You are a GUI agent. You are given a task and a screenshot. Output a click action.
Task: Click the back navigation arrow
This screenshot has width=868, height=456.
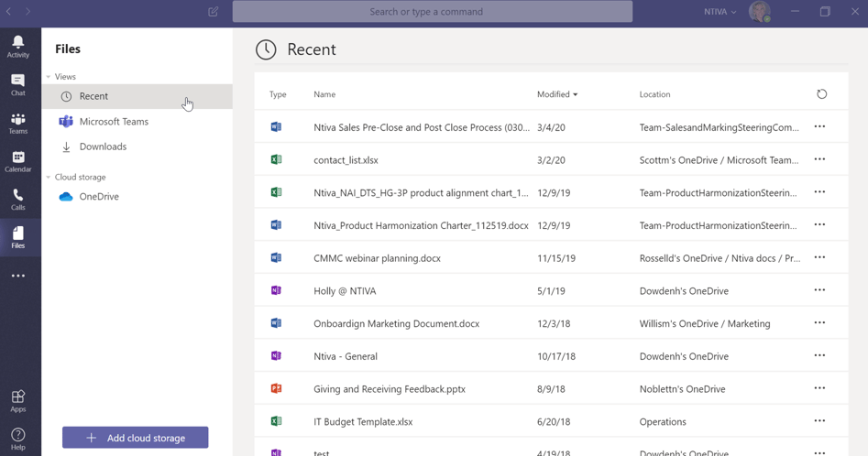pyautogui.click(x=9, y=12)
